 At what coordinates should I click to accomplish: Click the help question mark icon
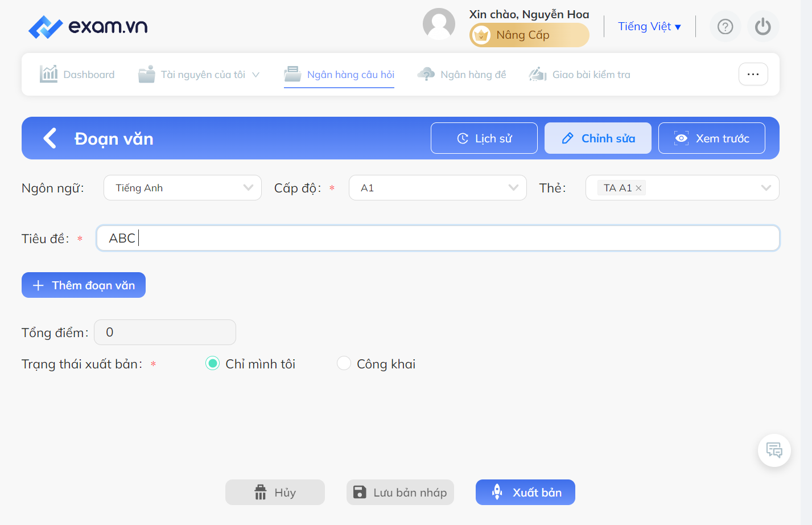pyautogui.click(x=725, y=26)
